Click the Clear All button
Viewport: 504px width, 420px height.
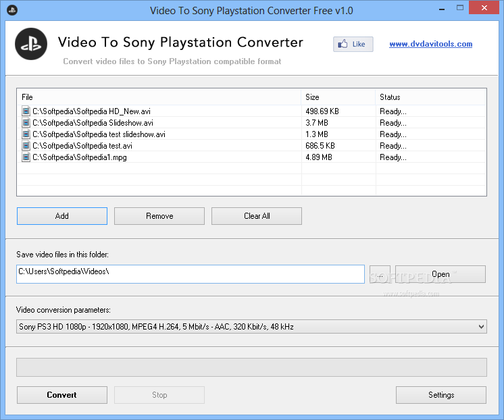click(x=257, y=216)
